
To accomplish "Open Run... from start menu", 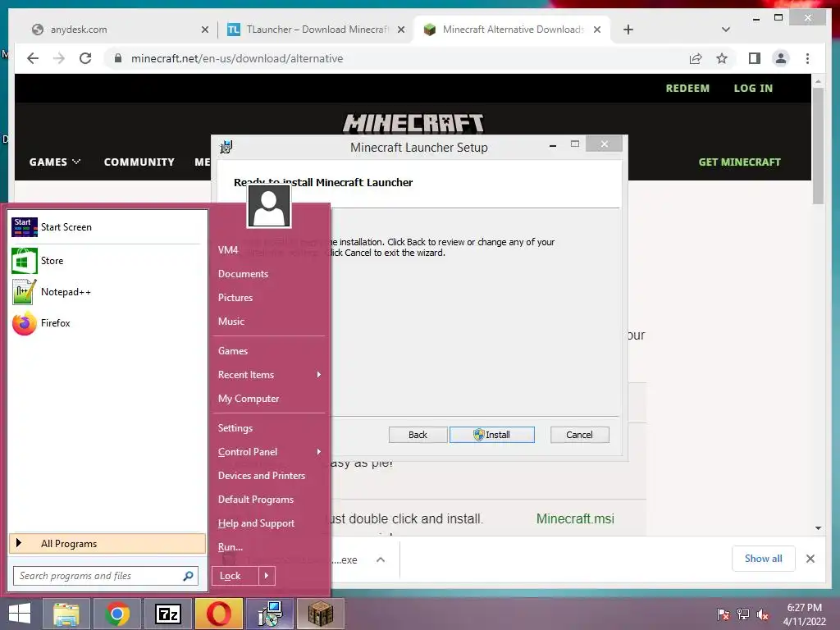I will click(x=231, y=547).
